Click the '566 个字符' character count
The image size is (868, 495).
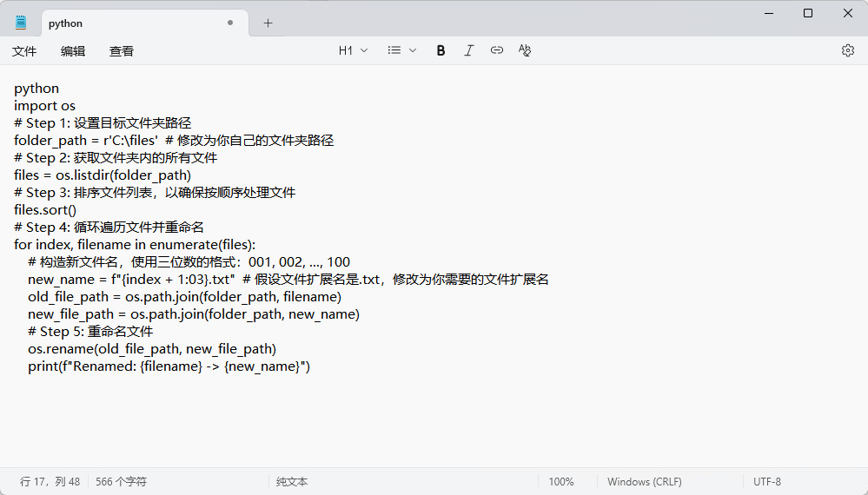[x=121, y=482]
